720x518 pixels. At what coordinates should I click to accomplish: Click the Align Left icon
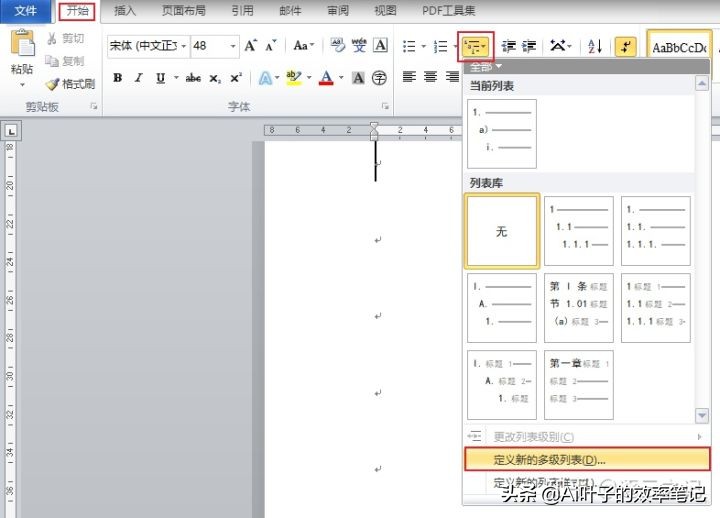(409, 77)
